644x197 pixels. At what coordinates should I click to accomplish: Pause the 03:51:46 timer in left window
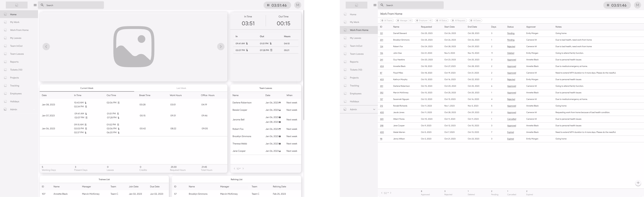(268, 5)
